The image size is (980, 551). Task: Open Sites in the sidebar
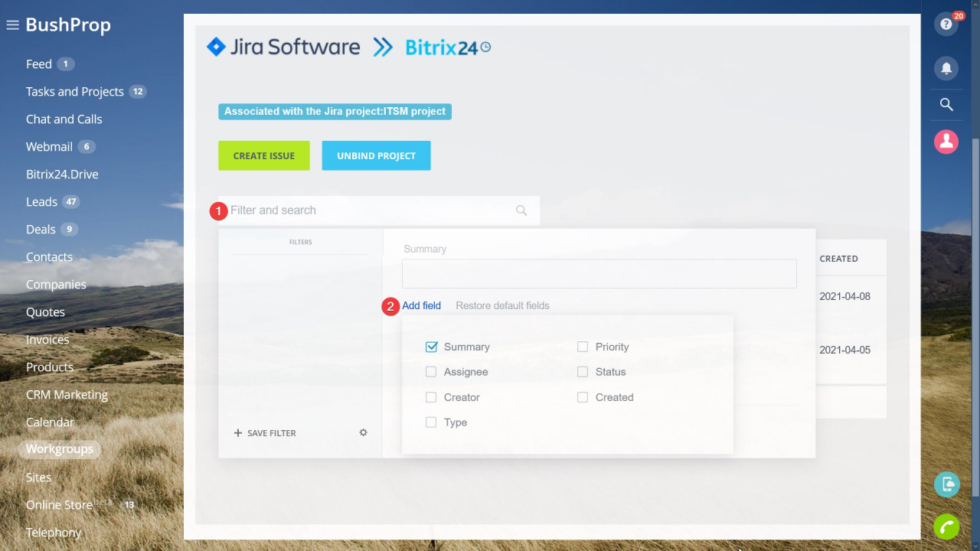pyautogui.click(x=38, y=478)
